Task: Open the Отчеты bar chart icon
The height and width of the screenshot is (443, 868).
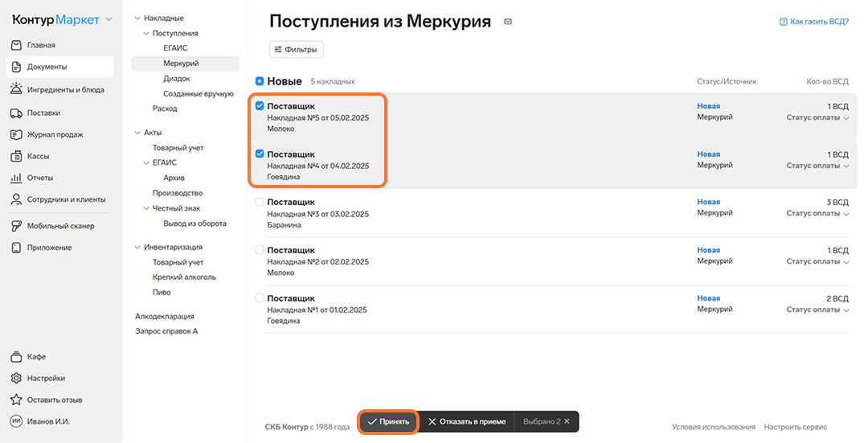Action: (17, 178)
